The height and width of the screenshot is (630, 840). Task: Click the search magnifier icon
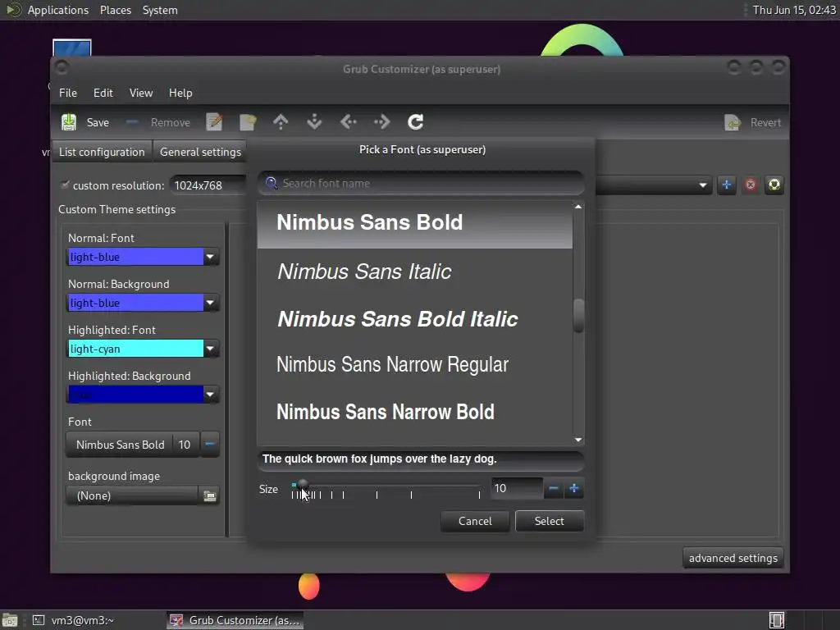(271, 183)
